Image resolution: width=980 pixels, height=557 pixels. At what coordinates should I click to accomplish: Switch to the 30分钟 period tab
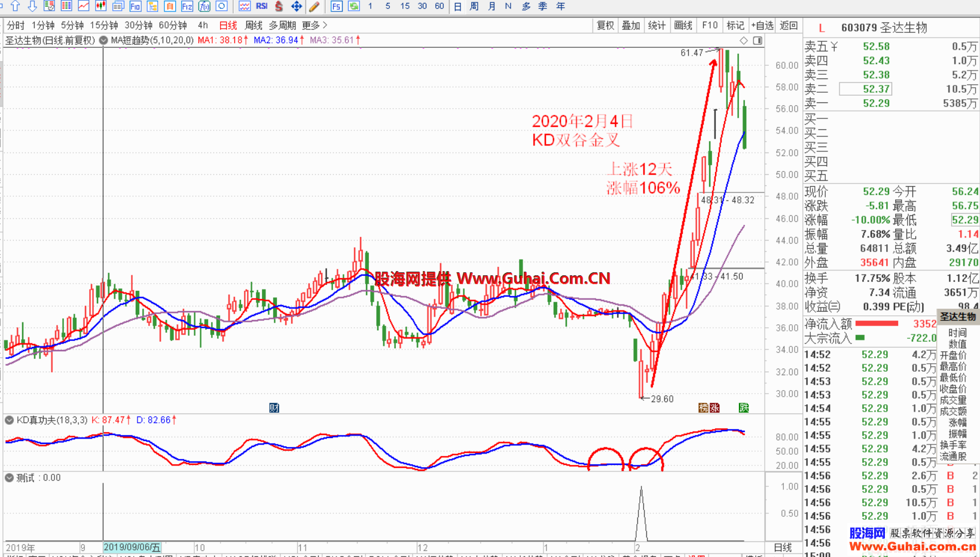point(139,25)
